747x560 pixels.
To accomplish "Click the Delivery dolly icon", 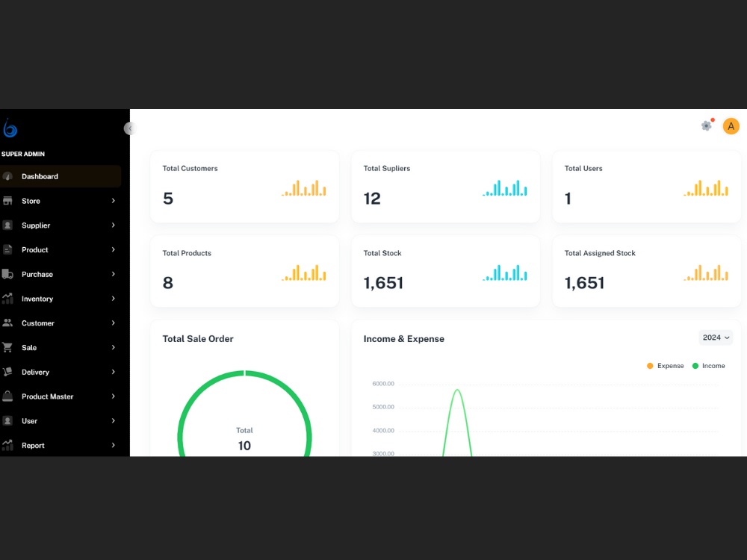I will coord(7,372).
